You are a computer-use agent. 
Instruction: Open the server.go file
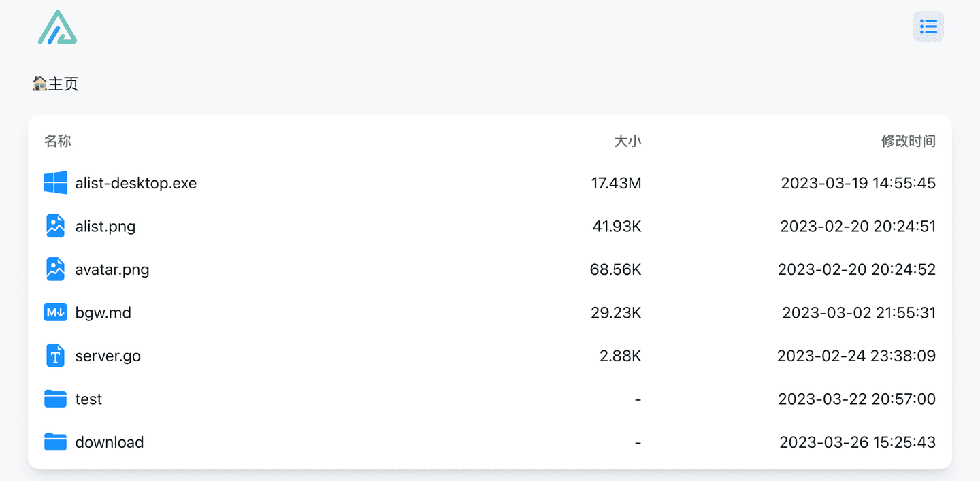click(x=108, y=356)
